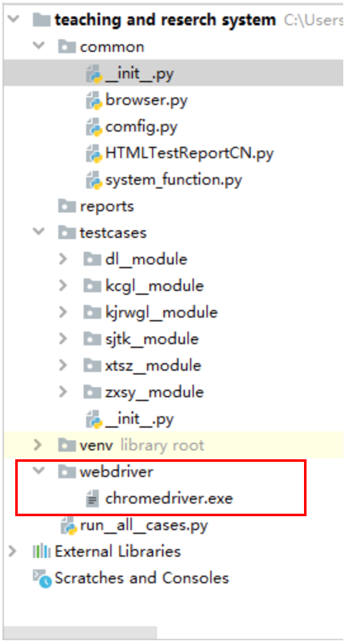Click the reports folder icon
Screen dimensions: 361x644
(x=67, y=206)
